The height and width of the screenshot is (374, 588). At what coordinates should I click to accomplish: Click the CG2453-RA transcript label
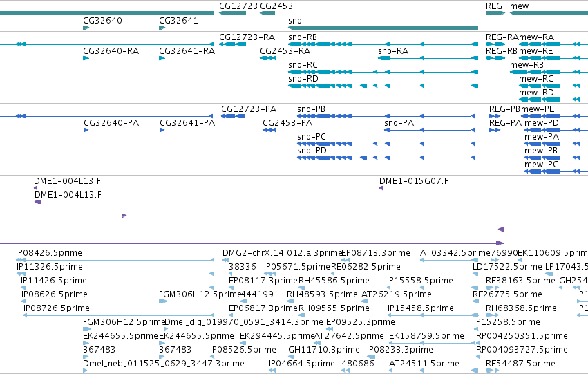point(285,51)
